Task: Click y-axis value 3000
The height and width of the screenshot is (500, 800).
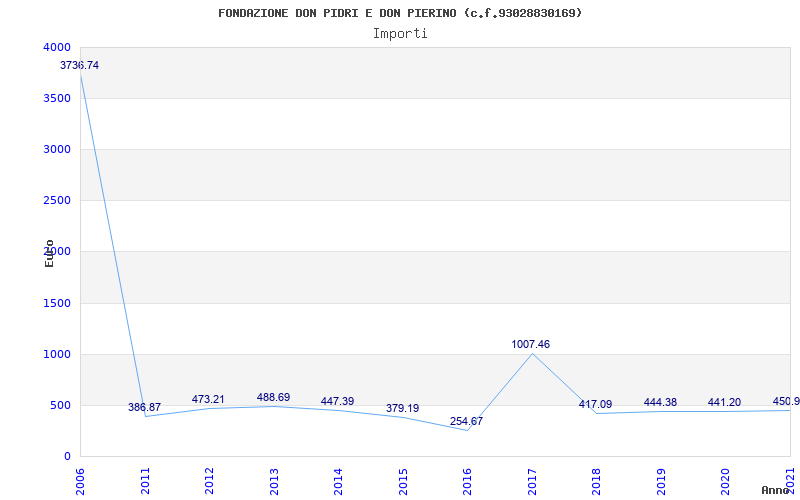Action: [57, 149]
